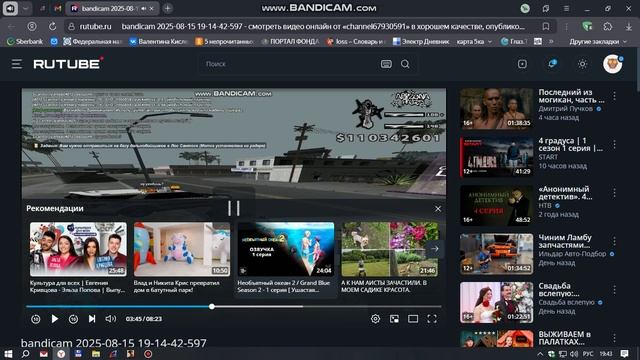Open channel Ильдар Авто-Подбор
The image size is (640, 360).
[x=572, y=254]
